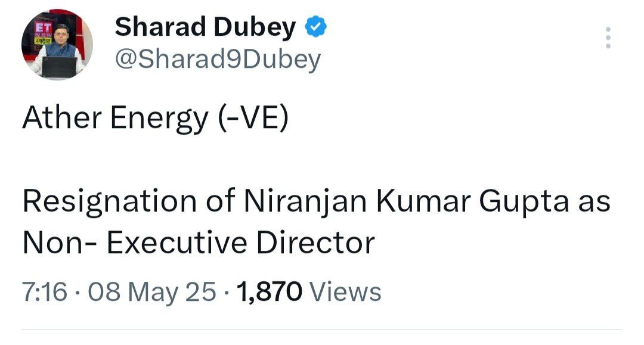Click the 1,870 view count number
Screen dimensions: 644x345
pos(270,292)
